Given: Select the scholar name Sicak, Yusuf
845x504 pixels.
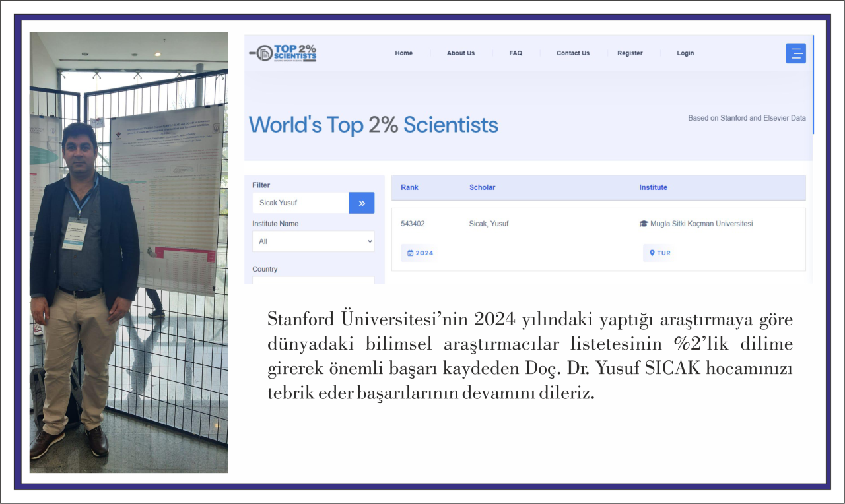Looking at the screenshot, I should pyautogui.click(x=489, y=224).
